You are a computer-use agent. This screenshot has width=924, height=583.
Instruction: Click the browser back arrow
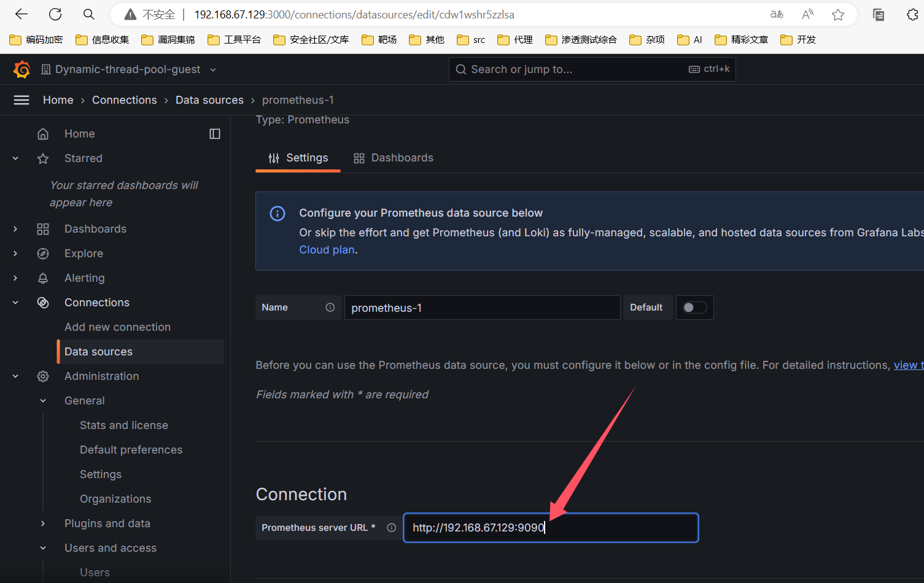[21, 14]
